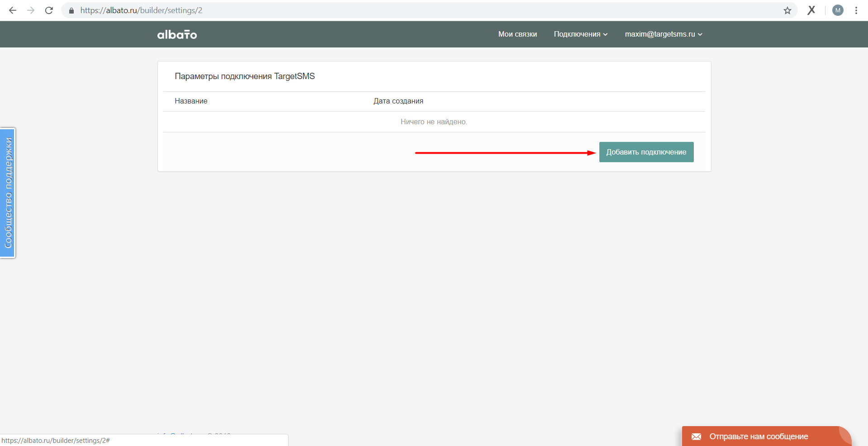Screen dimensions: 868x446
Task: Open the Сообщество поддержки side tab
Action: click(8, 193)
